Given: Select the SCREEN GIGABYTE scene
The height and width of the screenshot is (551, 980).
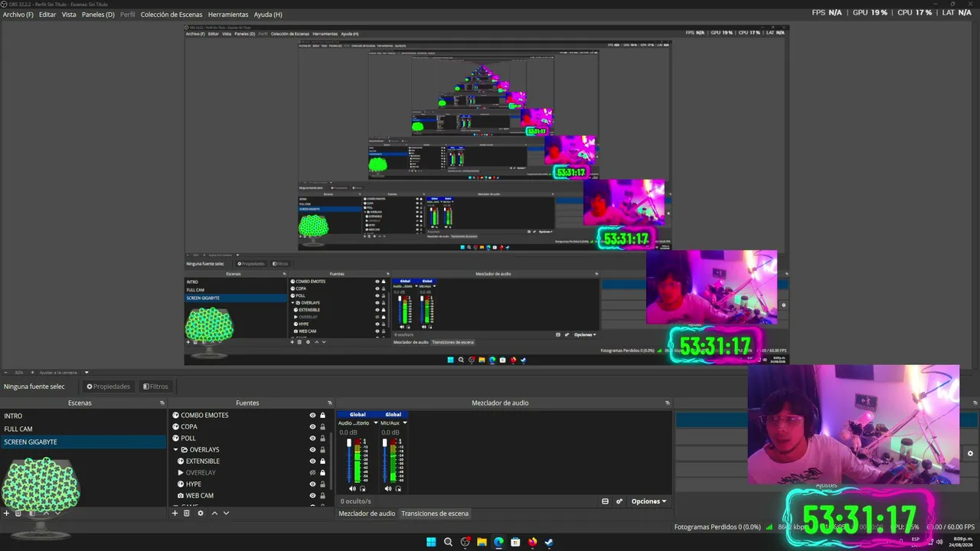Looking at the screenshot, I should (83, 442).
